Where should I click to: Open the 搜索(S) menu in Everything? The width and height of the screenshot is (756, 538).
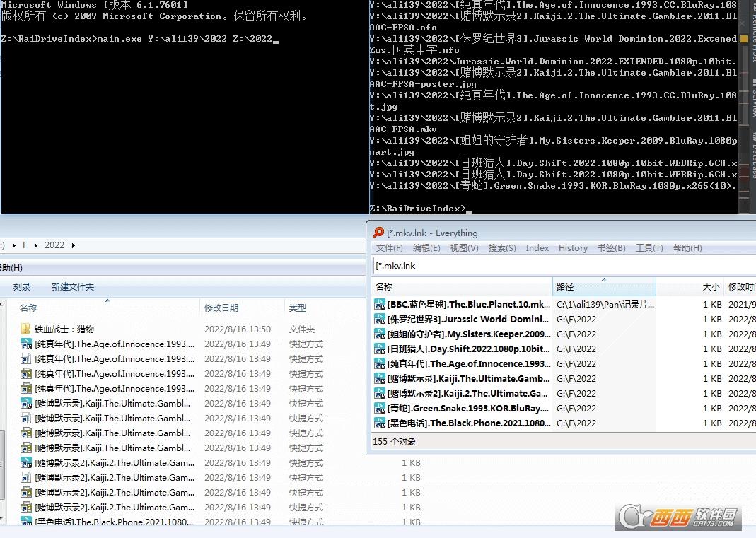[502, 247]
